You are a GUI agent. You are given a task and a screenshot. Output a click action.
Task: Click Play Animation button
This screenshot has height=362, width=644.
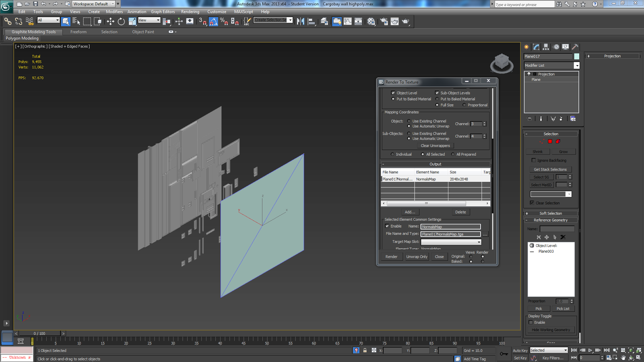[590, 350]
